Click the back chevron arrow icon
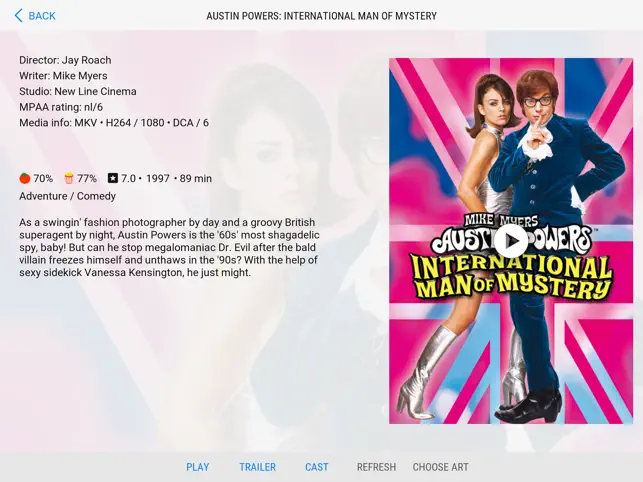The image size is (643, 482). tap(18, 16)
